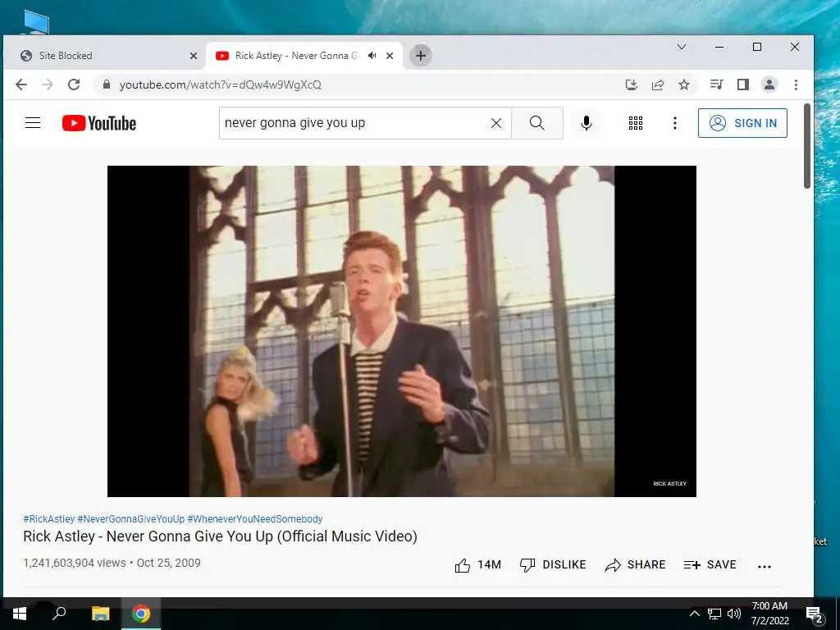Like the video with thumbs up 14M
This screenshot has height=630, width=840.
[478, 564]
